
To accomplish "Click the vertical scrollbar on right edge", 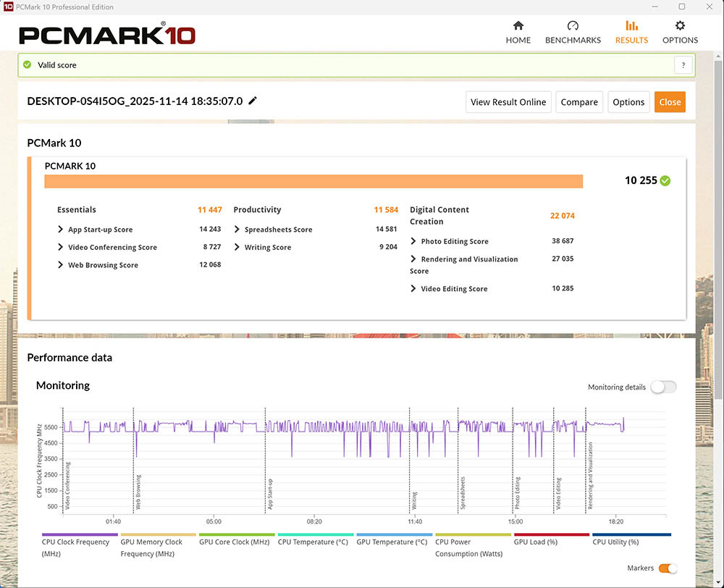I will pyautogui.click(x=718, y=217).
